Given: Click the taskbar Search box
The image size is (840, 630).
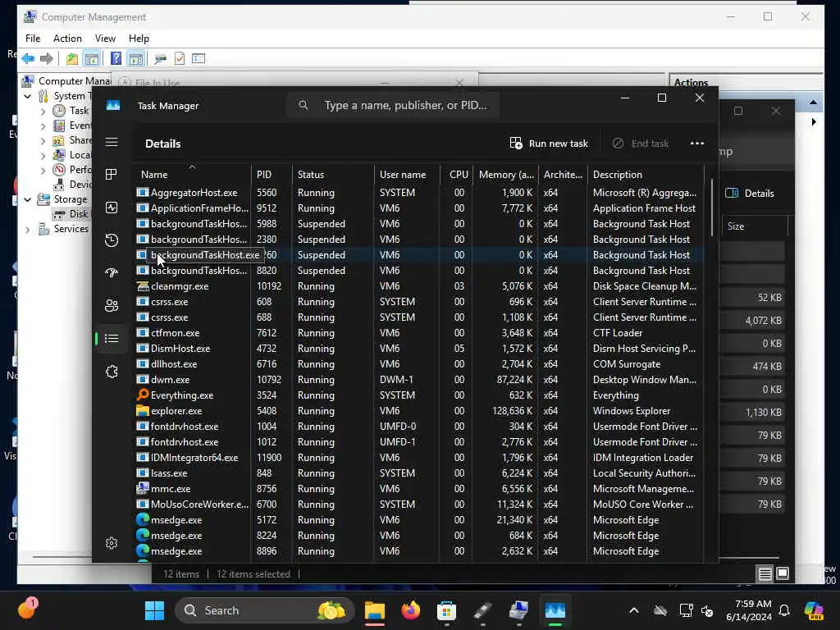Looking at the screenshot, I should tap(265, 610).
